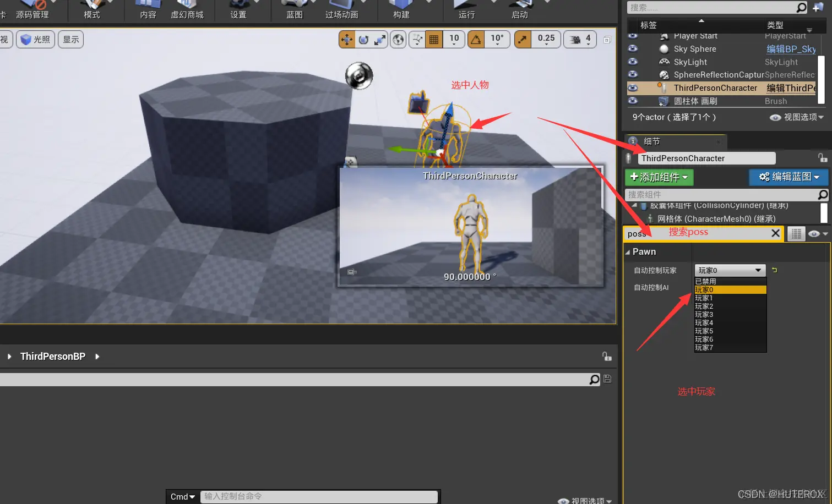The height and width of the screenshot is (504, 832).
Task: Add new folder in World Outliner
Action: pos(818,7)
